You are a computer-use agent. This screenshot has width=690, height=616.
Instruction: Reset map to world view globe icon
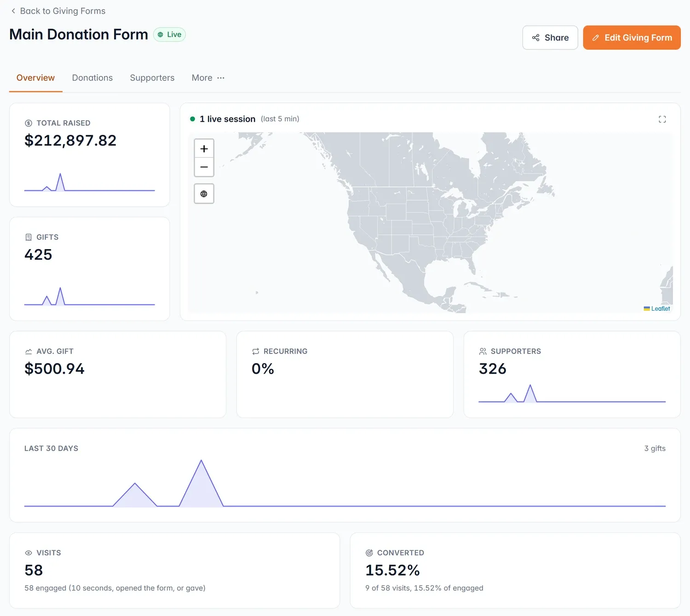(x=204, y=194)
